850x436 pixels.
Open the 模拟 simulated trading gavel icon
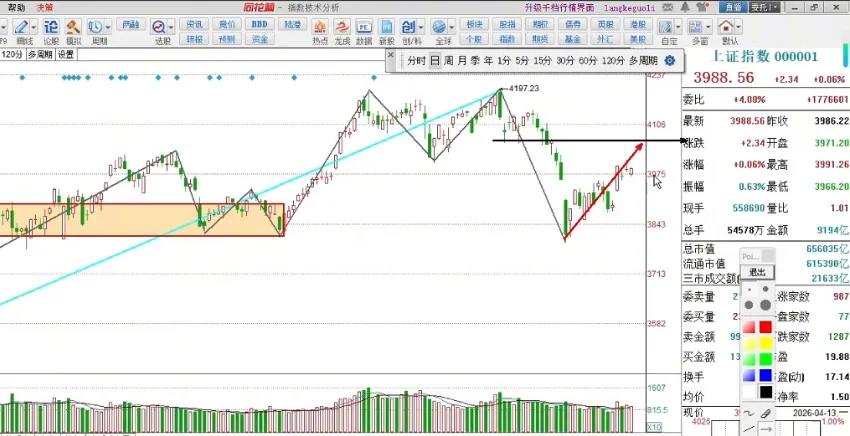[x=73, y=27]
